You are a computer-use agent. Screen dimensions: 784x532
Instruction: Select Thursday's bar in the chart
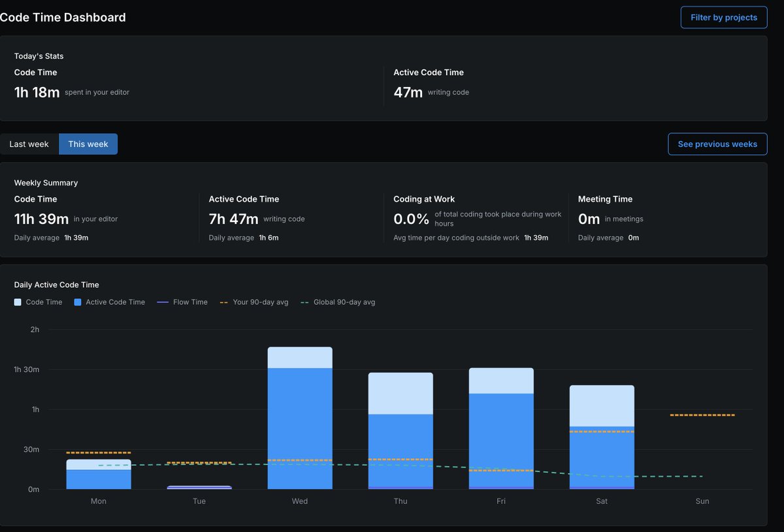[400, 431]
